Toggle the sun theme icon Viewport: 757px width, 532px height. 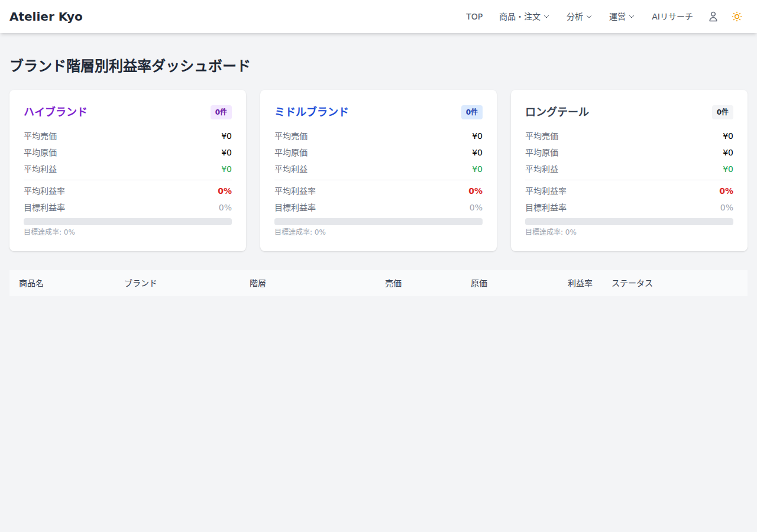point(737,17)
